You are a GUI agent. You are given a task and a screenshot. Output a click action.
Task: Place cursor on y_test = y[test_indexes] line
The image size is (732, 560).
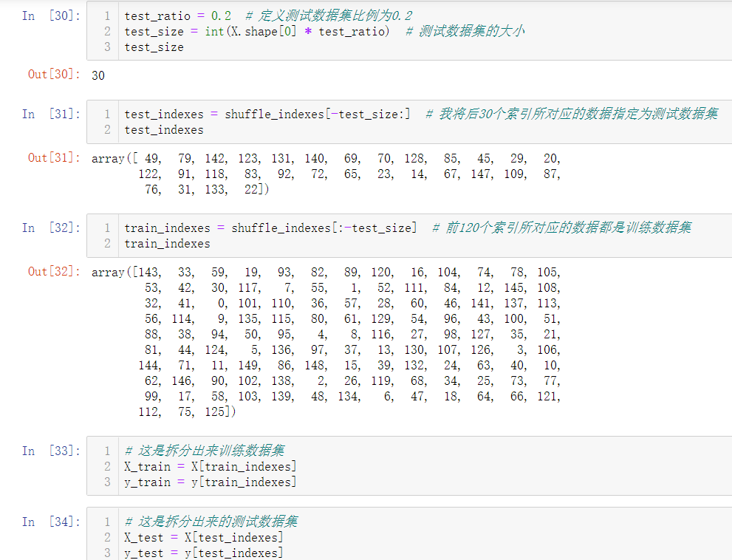pos(204,553)
